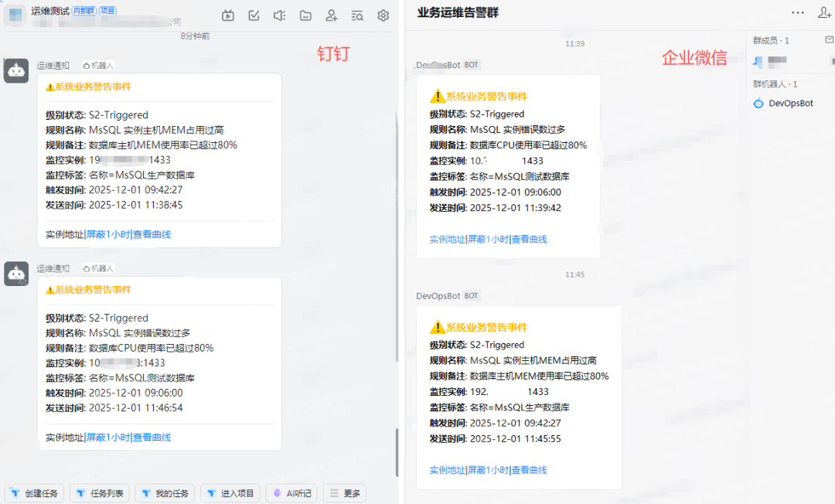
Task: Open DingTalk group settings gear
Action: tap(383, 15)
